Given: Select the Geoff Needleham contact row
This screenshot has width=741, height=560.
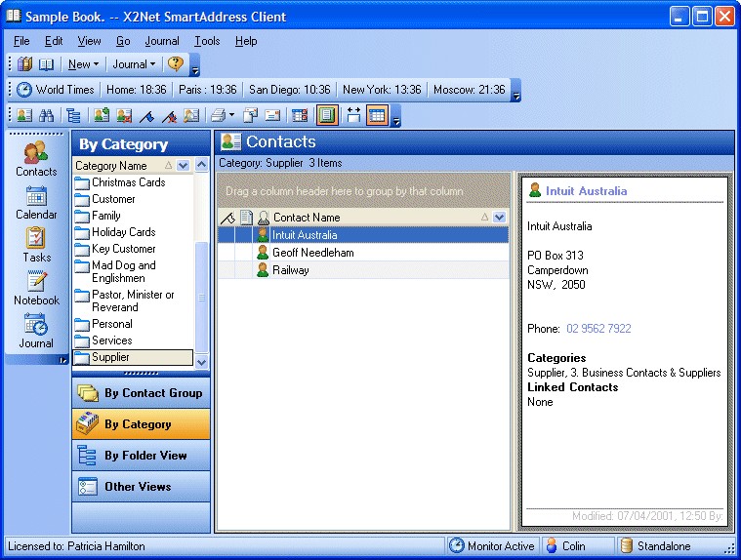Looking at the screenshot, I should tap(363, 253).
